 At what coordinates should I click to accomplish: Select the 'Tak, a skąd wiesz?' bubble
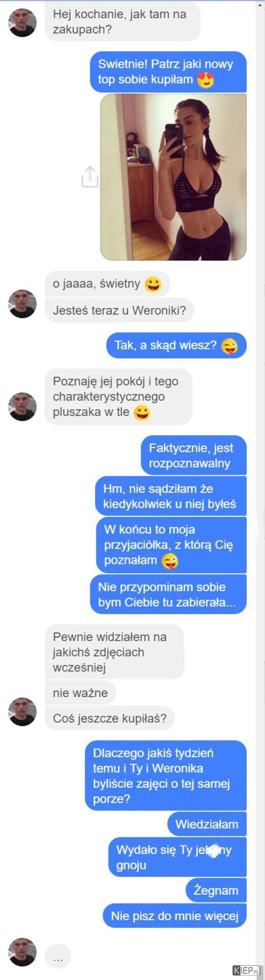(176, 346)
